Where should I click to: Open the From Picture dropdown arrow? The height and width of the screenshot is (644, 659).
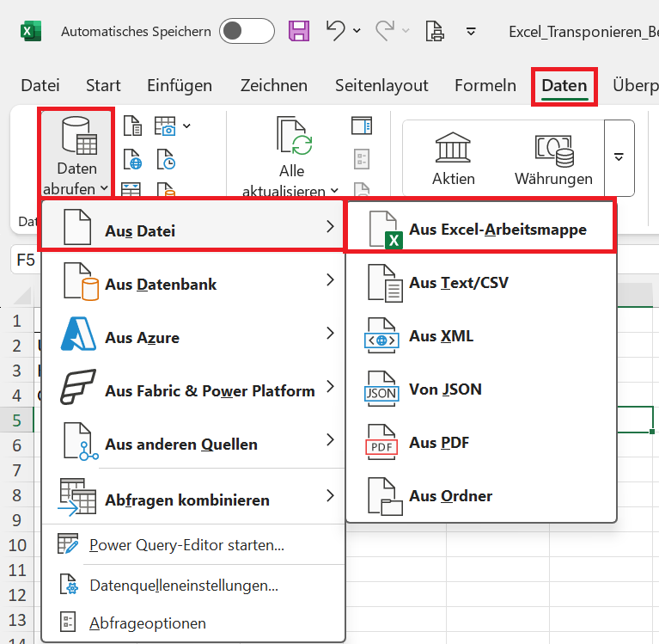tap(187, 126)
